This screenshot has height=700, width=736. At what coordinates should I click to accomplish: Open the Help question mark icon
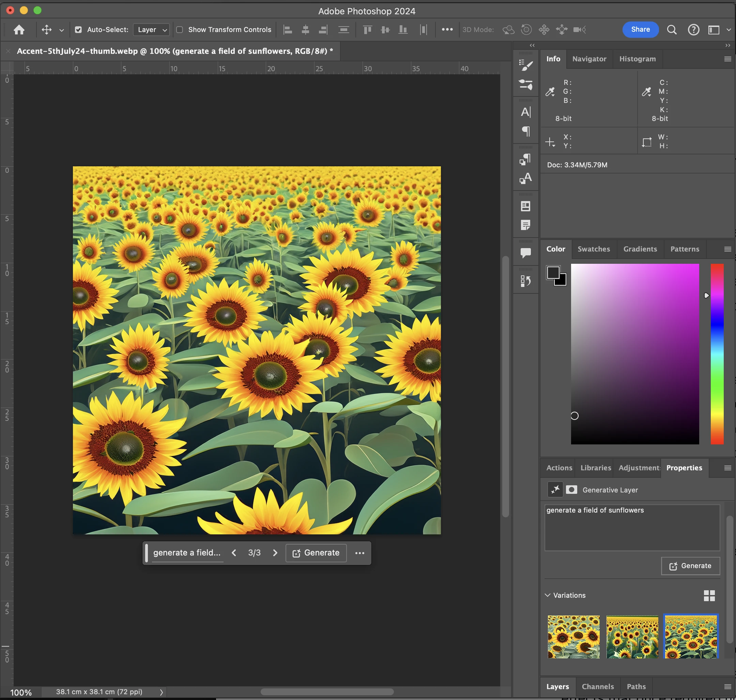693,29
